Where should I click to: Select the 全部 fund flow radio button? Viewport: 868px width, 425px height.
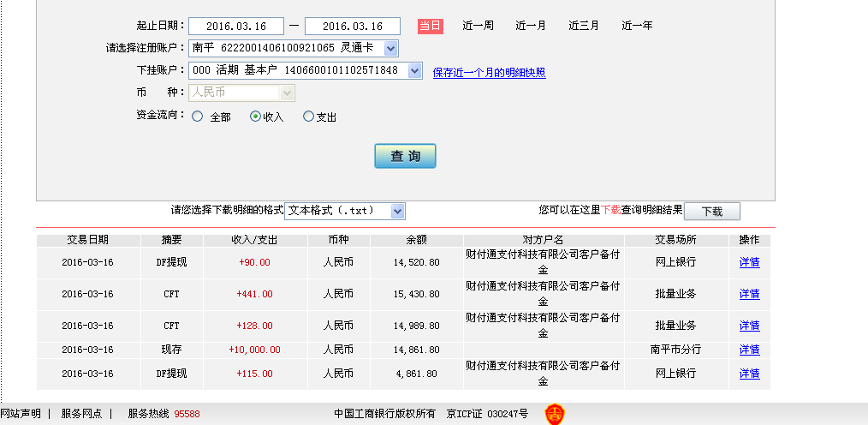198,117
